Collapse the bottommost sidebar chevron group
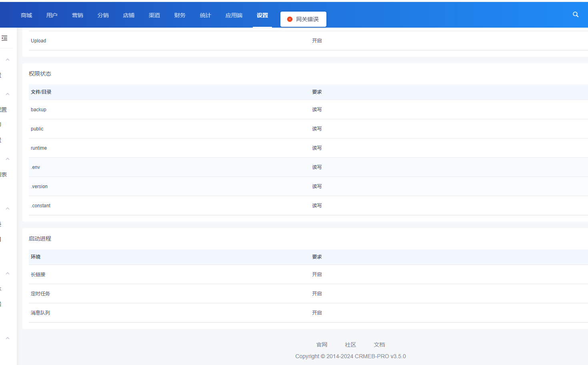Viewport: 588px width, 365px height. coord(7,338)
